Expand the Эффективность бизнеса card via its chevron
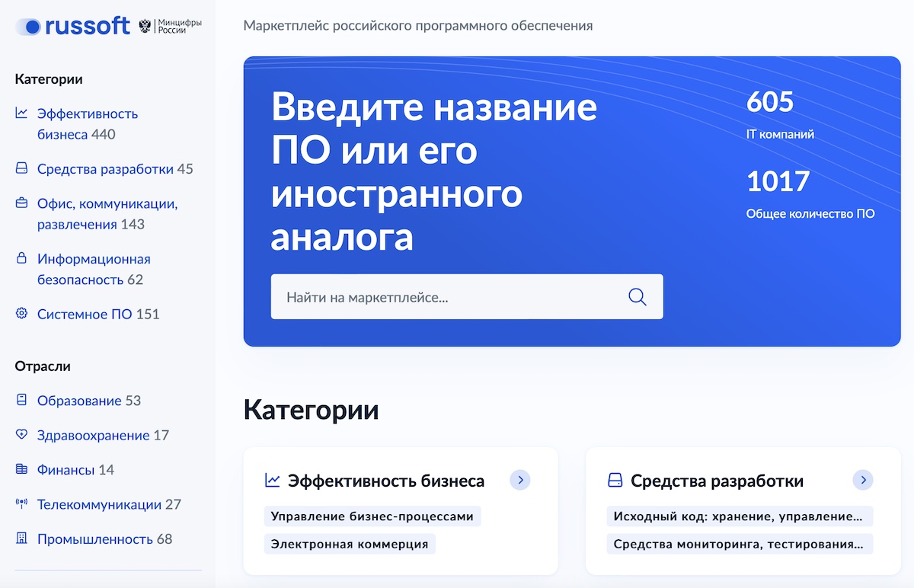 [x=520, y=480]
